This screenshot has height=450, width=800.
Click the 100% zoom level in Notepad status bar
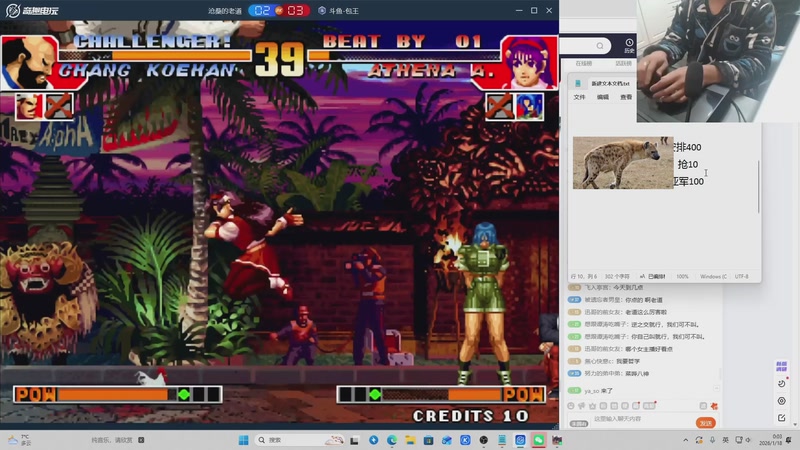click(682, 277)
